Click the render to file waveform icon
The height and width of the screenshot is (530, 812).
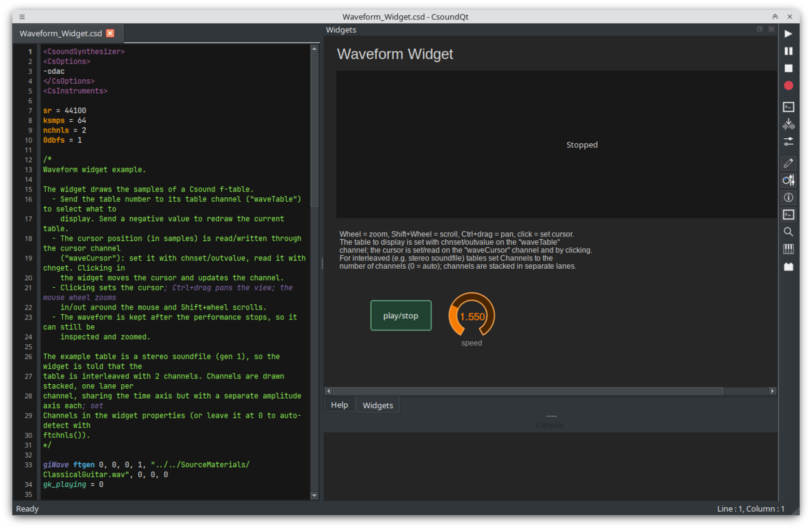(789, 124)
